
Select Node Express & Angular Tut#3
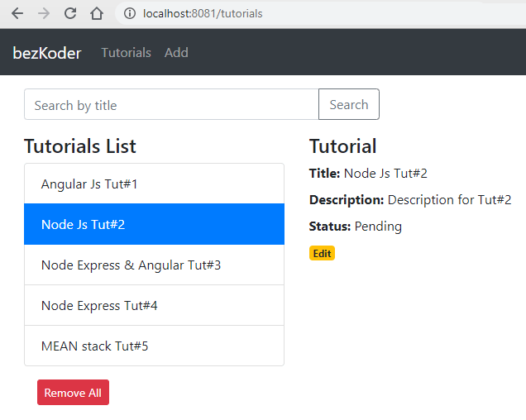[x=155, y=265]
